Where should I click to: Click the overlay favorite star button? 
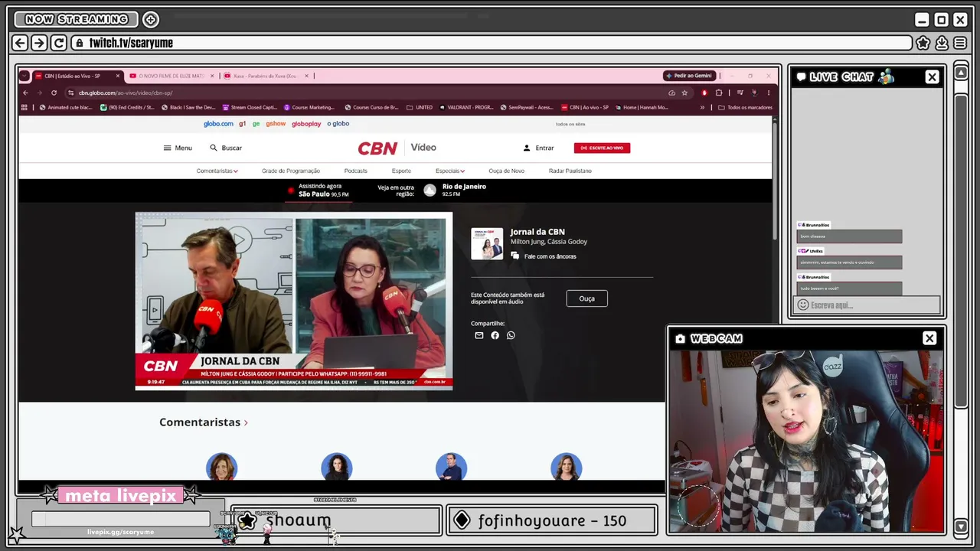click(x=923, y=43)
